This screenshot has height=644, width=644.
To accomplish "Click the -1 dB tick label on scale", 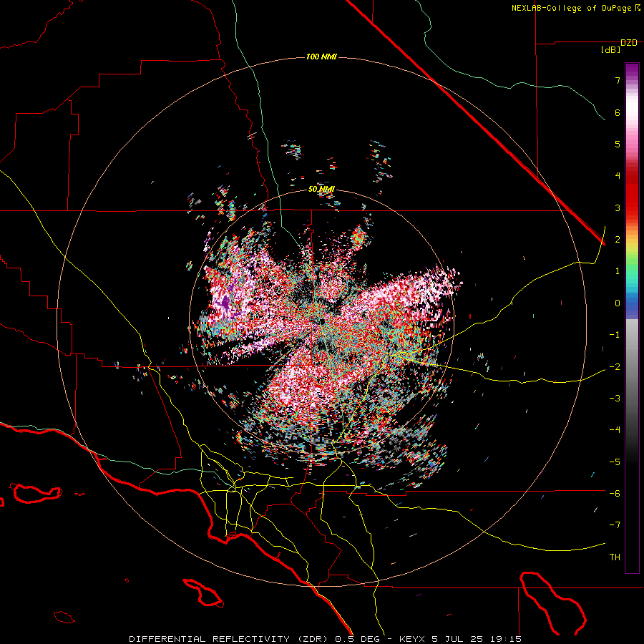I will coord(615,335).
